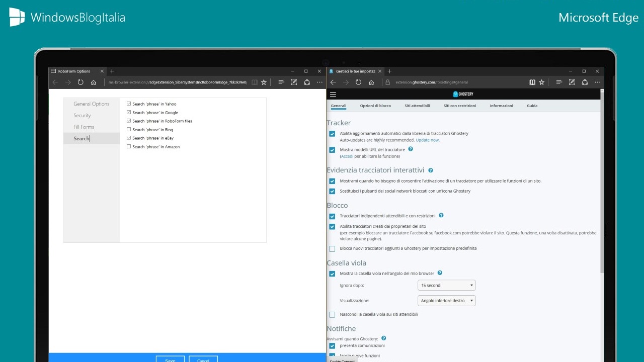Uncheck Search 'phrase' in eBay
The height and width of the screenshot is (362, 644).
(129, 138)
